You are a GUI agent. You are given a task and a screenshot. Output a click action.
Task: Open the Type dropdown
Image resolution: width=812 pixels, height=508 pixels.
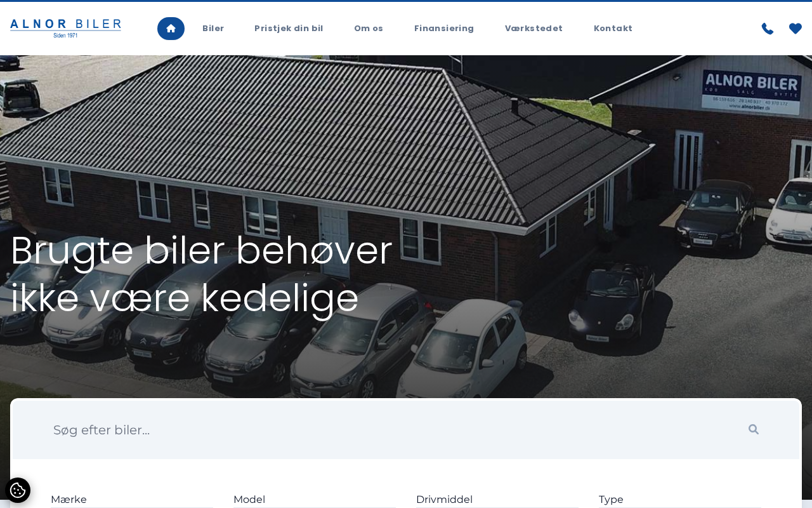680,500
